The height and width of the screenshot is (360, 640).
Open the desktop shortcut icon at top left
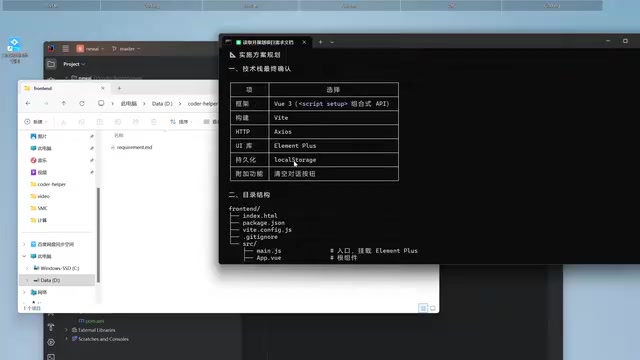pyautogui.click(x=14, y=50)
